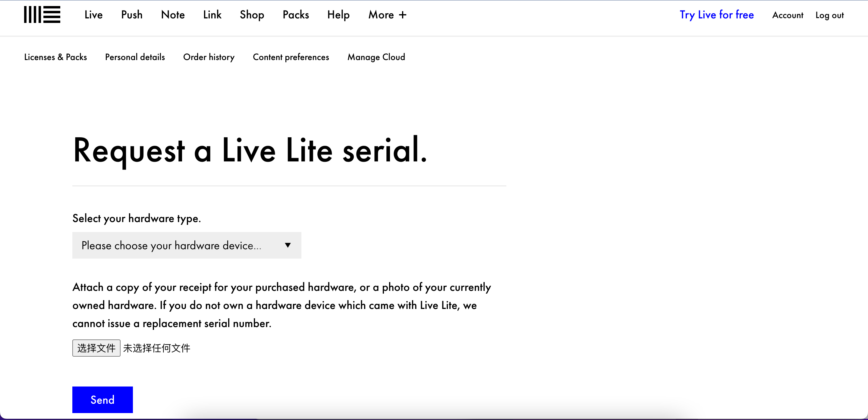The image size is (868, 420).
Task: Open the Account link
Action: [788, 15]
